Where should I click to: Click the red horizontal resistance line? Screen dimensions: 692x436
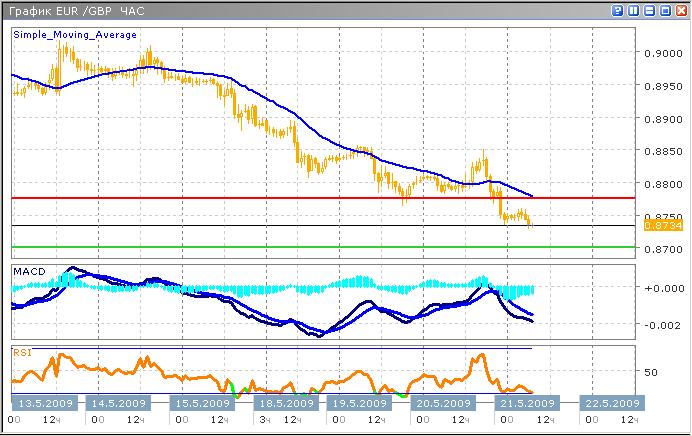coord(300,198)
